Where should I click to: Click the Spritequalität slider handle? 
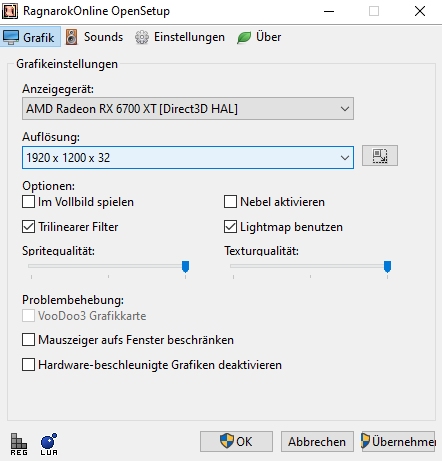[x=185, y=267]
